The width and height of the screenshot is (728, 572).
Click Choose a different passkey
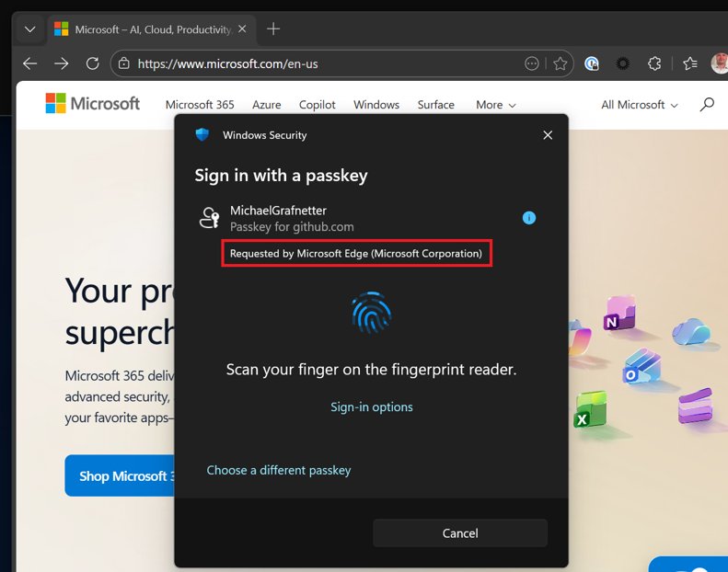279,470
